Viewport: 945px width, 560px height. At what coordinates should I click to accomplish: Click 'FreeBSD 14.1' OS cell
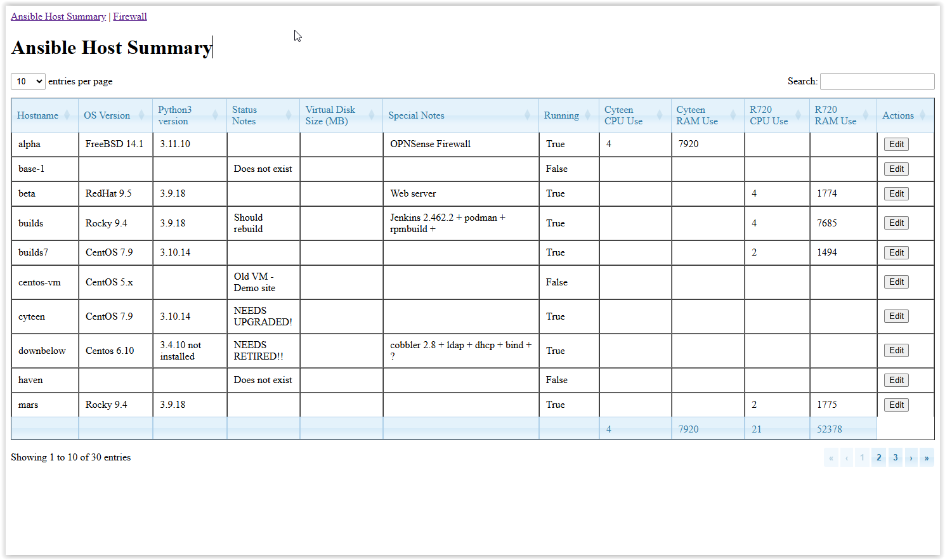pyautogui.click(x=114, y=144)
